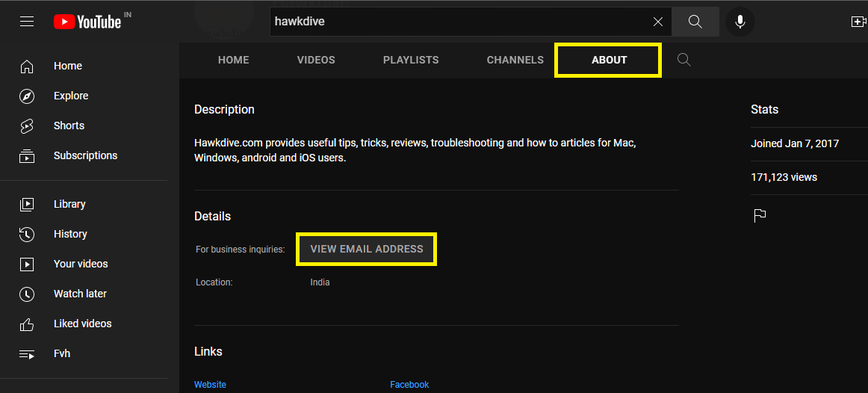Report user via the flag icon
Viewport: 868px width, 393px height.
[x=760, y=216]
